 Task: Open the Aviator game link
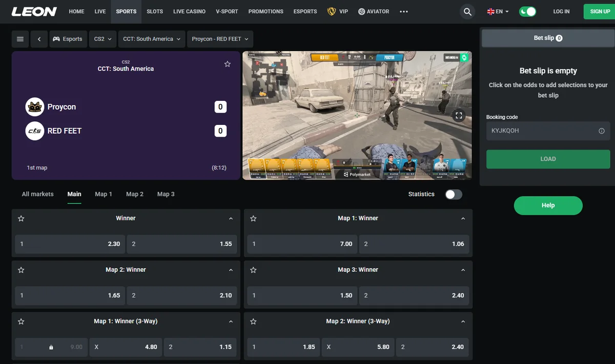(x=374, y=11)
